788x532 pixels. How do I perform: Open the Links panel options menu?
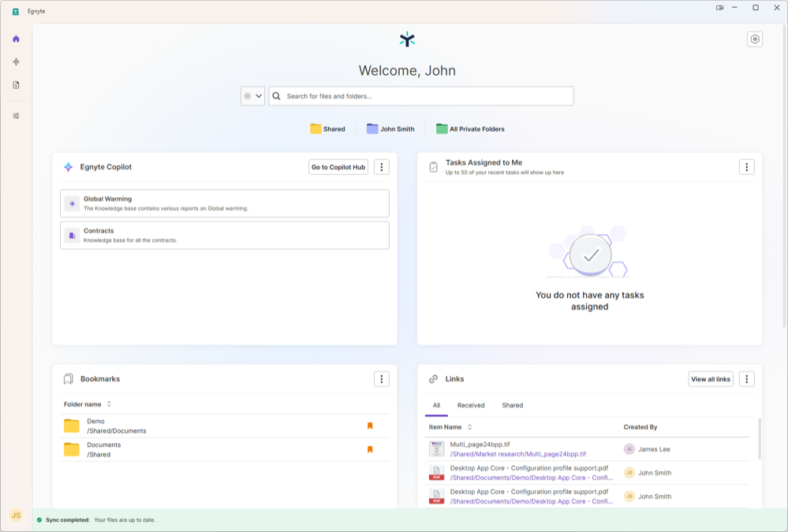[746, 379]
